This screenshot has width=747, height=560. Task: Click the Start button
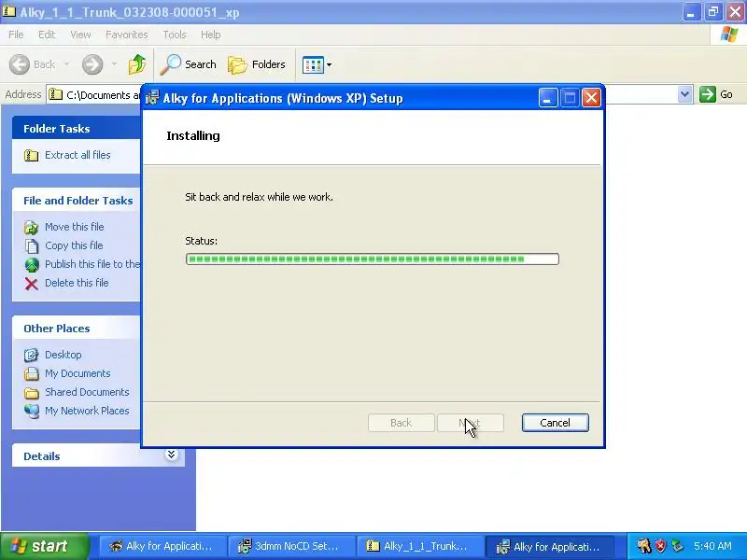click(44, 546)
